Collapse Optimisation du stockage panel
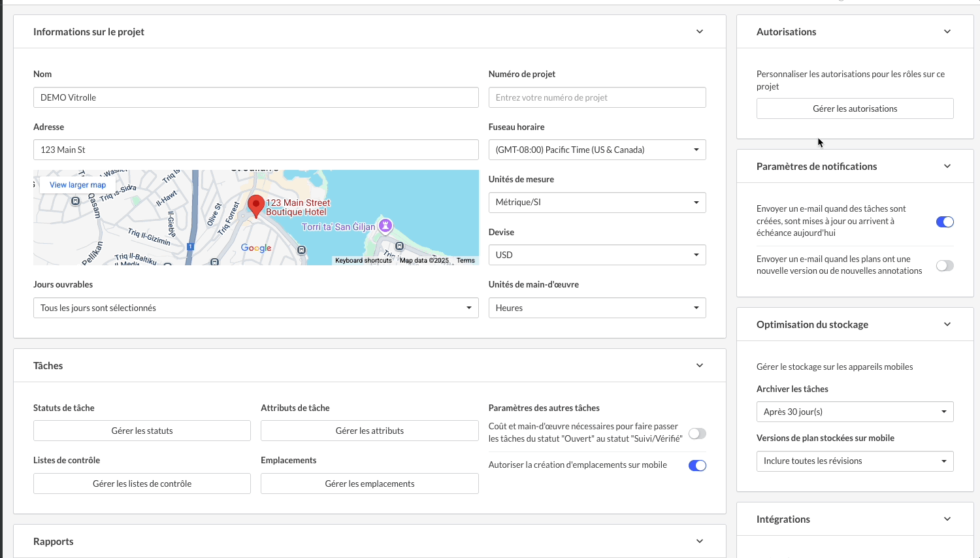Screen dimensions: 980x558 coord(947,324)
